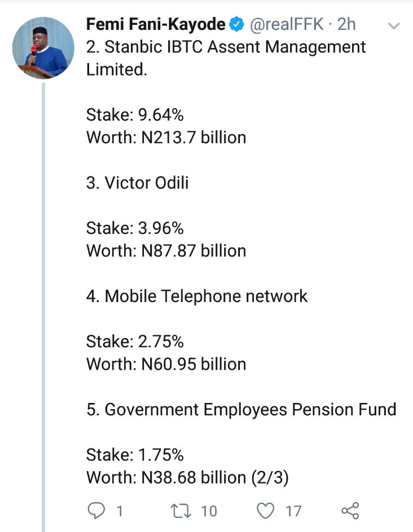The image size is (413, 532).
Task: Click the '3. Victor Odili' line
Action: coord(137,184)
